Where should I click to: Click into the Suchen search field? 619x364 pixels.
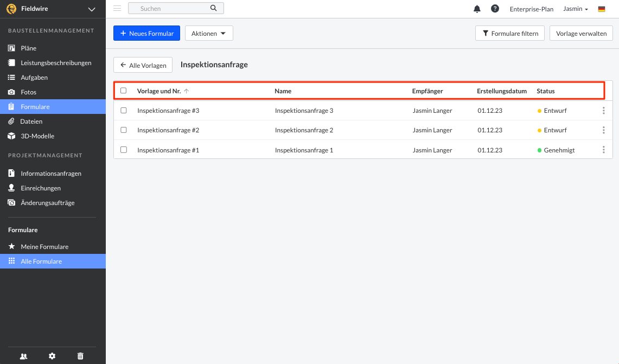click(x=171, y=8)
